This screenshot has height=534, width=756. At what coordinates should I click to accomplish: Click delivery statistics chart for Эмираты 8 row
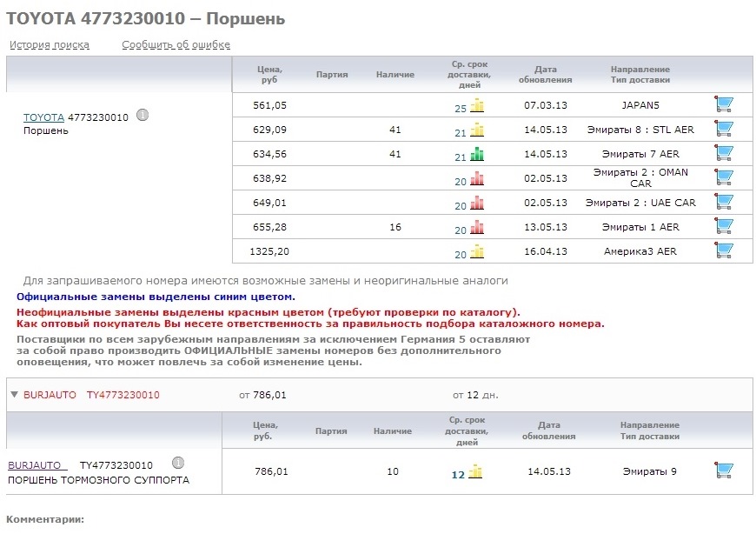477,130
